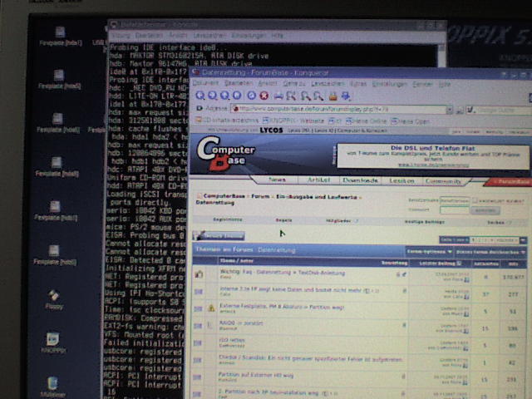The image size is (532, 399).
Task: Click the Forum breadcrumb link
Action: (x=260, y=196)
